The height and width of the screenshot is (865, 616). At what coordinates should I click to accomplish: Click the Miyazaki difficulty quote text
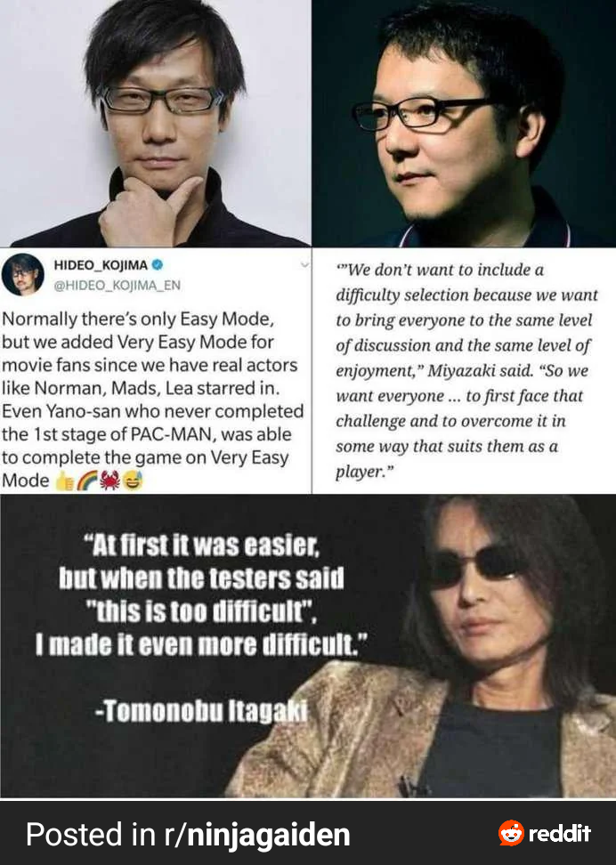coord(467,371)
